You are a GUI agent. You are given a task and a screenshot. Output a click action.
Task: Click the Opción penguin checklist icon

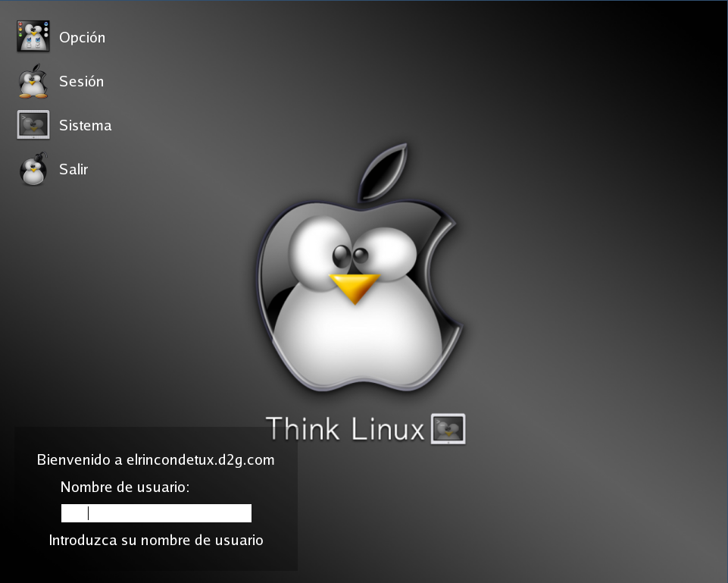pyautogui.click(x=33, y=36)
